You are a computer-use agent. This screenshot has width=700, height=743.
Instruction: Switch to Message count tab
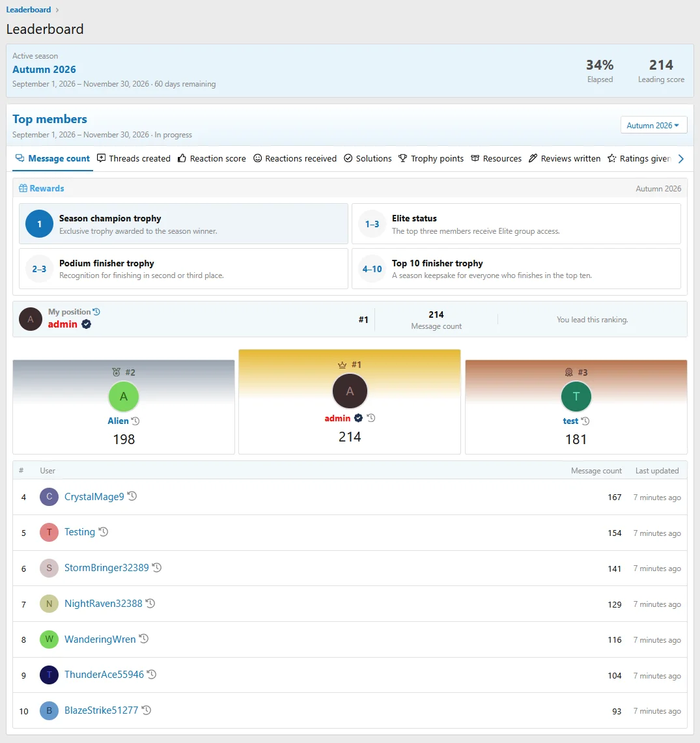click(x=53, y=158)
